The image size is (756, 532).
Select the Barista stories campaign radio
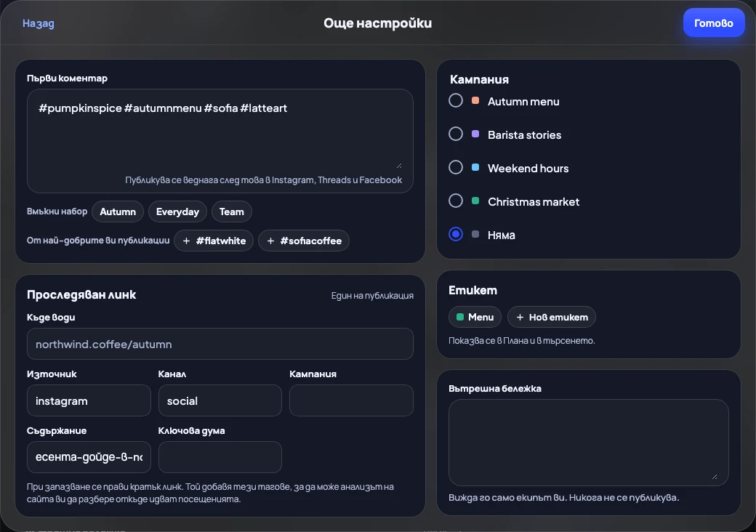[x=456, y=134]
